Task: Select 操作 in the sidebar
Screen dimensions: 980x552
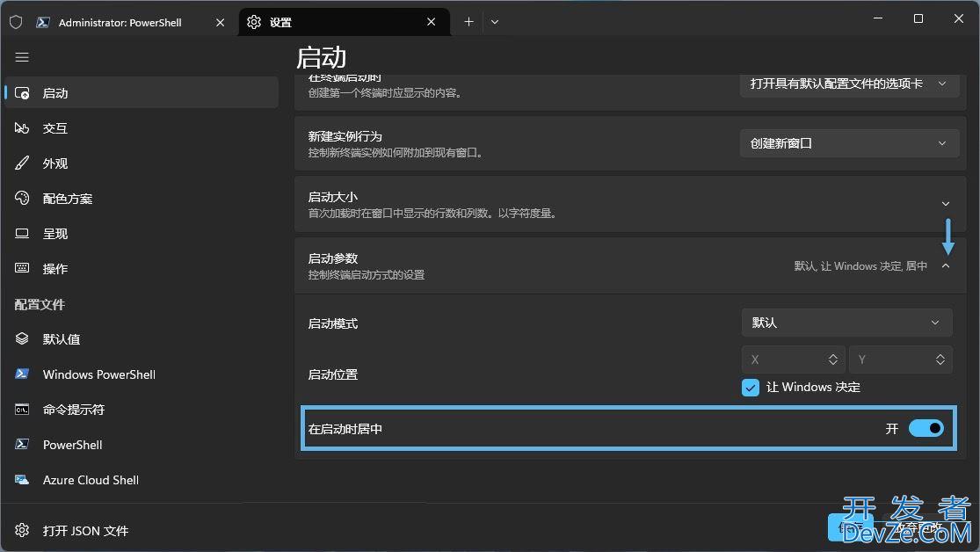Action: point(142,268)
